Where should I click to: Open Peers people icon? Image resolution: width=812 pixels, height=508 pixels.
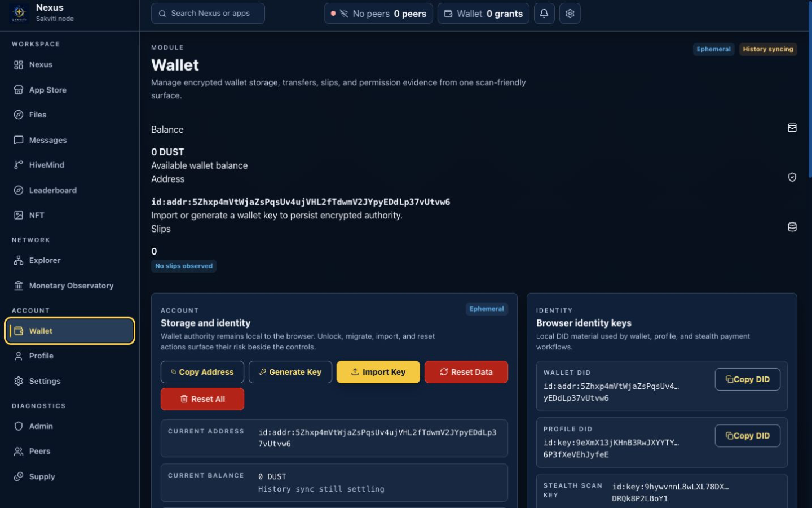[x=19, y=451]
